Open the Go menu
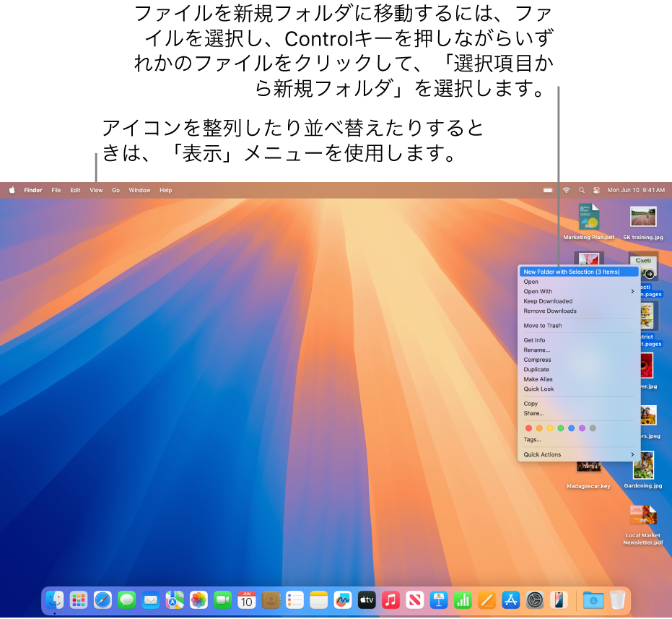 pyautogui.click(x=115, y=190)
